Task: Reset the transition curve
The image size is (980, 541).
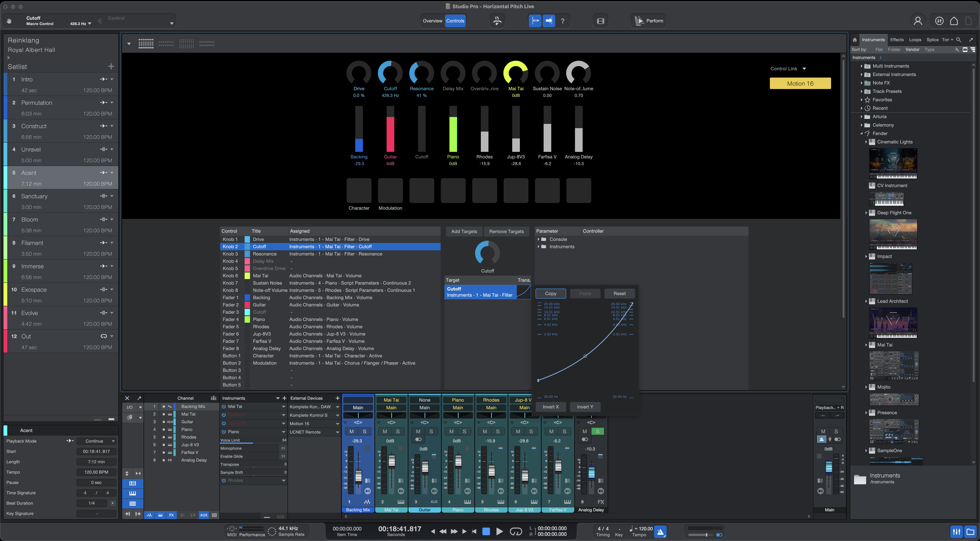Action: pos(619,294)
